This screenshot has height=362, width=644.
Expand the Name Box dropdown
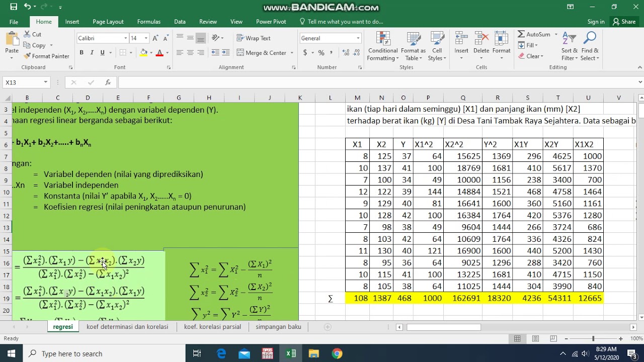[45, 82]
